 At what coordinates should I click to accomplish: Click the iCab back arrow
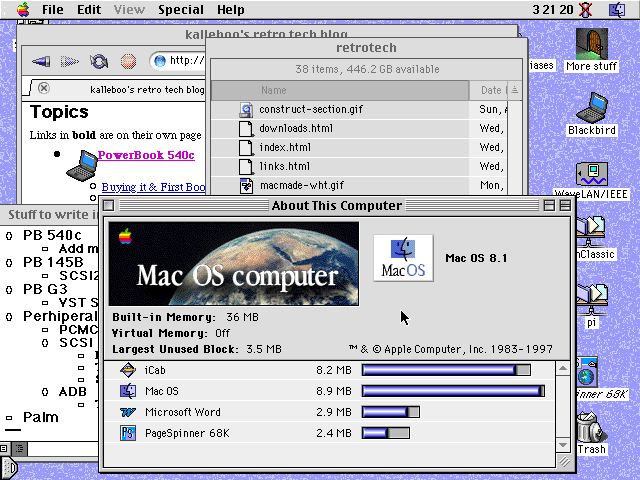[41, 62]
